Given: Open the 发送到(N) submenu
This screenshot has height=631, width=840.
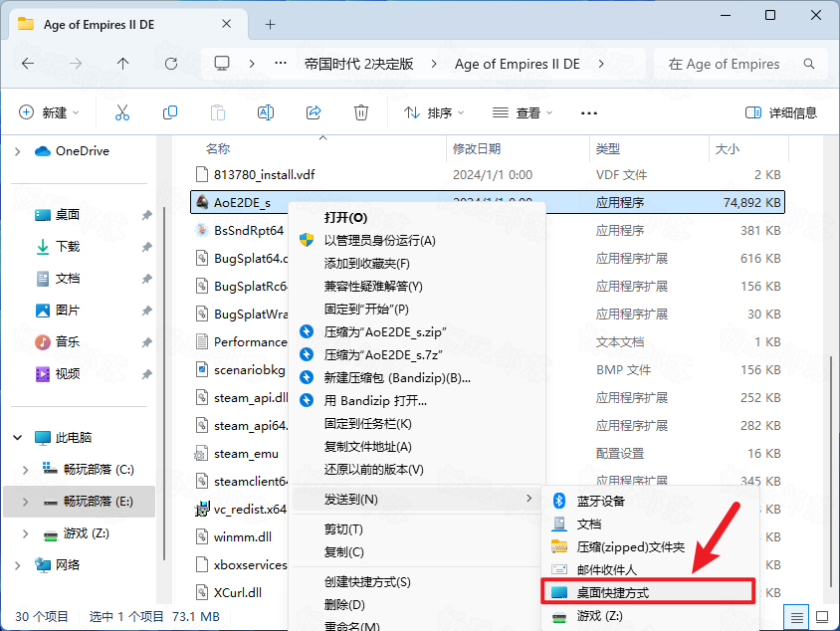Looking at the screenshot, I should 417,500.
